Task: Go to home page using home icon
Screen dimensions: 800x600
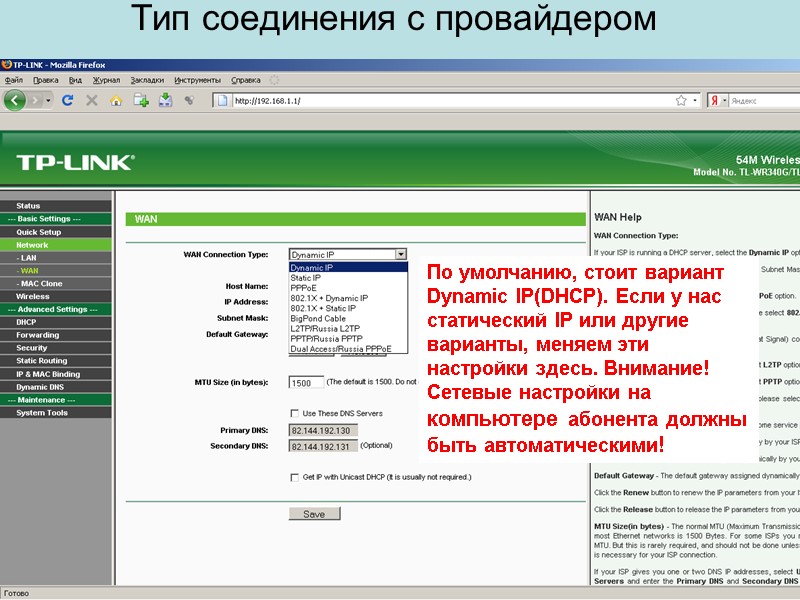Action: pos(114,99)
